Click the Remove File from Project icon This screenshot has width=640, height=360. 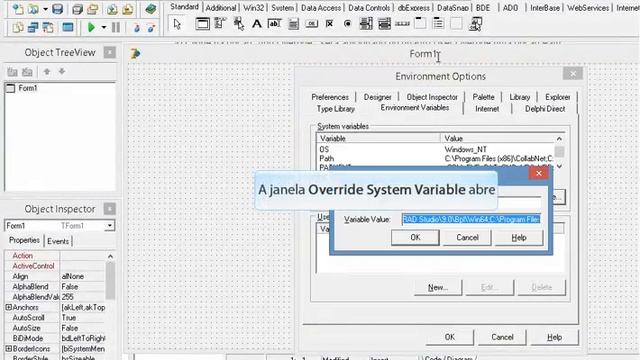click(x=128, y=9)
